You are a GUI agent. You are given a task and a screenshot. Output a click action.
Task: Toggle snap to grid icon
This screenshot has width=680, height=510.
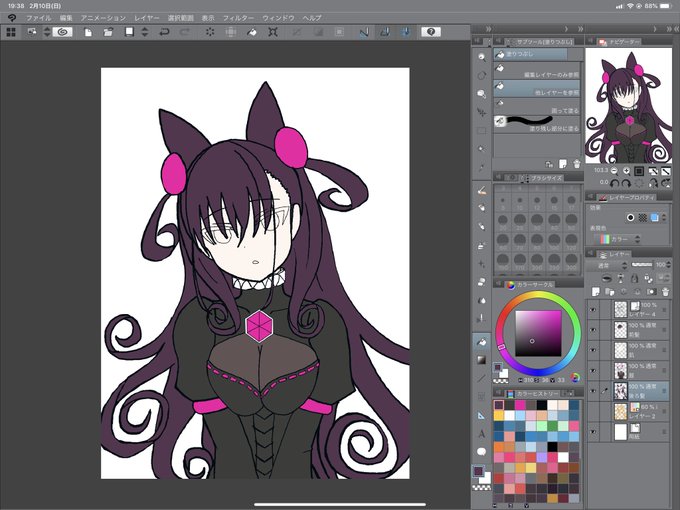coord(405,32)
